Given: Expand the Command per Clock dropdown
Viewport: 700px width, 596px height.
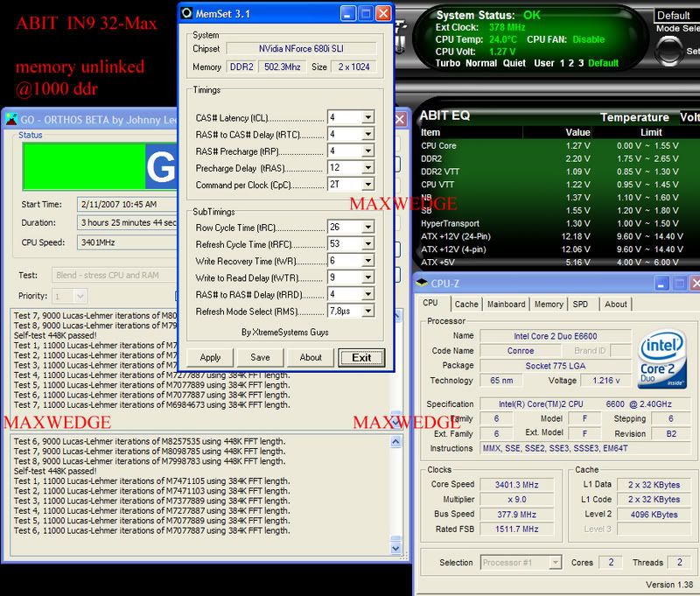Looking at the screenshot, I should pyautogui.click(x=367, y=184).
